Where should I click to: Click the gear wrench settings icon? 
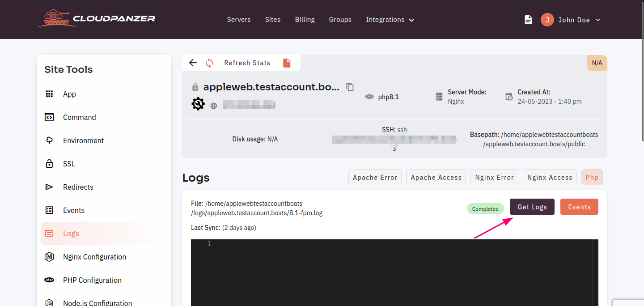(x=198, y=104)
